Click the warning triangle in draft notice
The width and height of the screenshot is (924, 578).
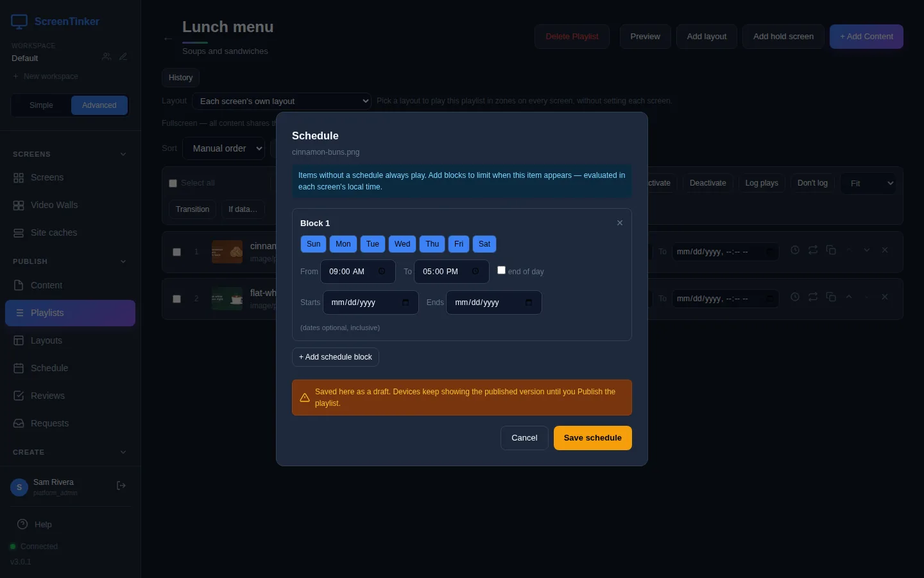305,398
